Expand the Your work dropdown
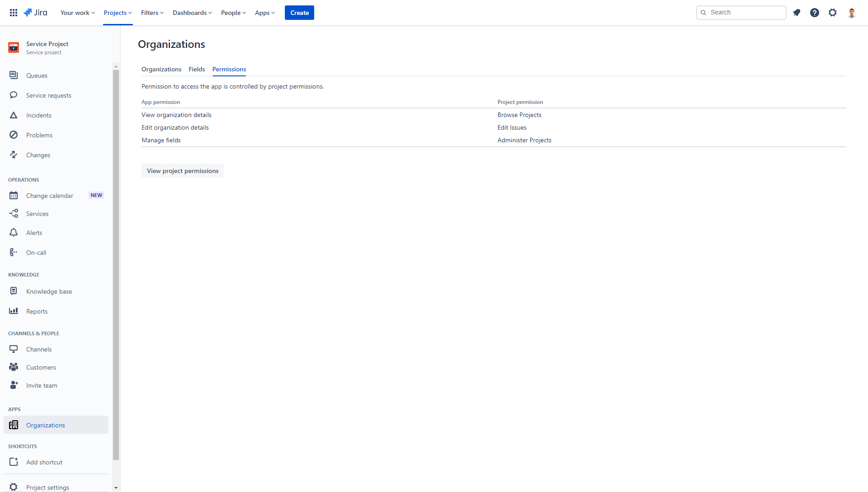The image size is (868, 492). 77,13
